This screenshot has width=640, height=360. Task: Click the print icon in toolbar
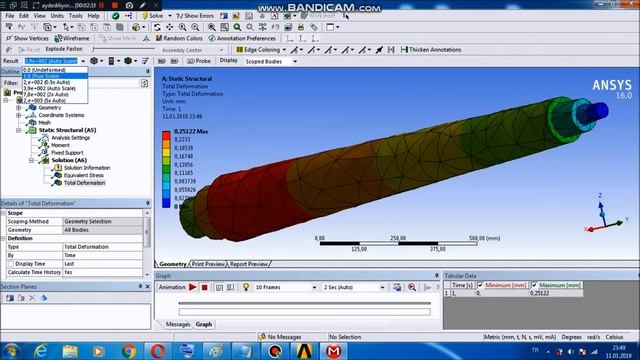pos(301,27)
